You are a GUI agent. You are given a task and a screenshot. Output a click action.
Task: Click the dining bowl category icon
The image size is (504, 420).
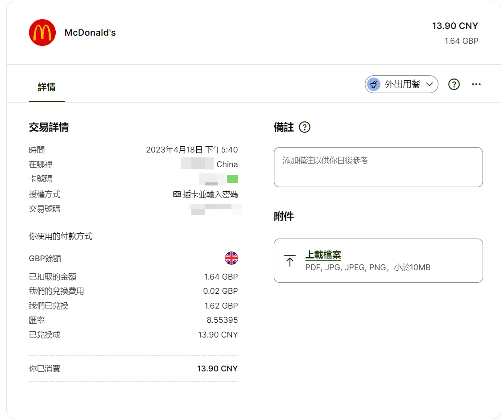coord(373,84)
